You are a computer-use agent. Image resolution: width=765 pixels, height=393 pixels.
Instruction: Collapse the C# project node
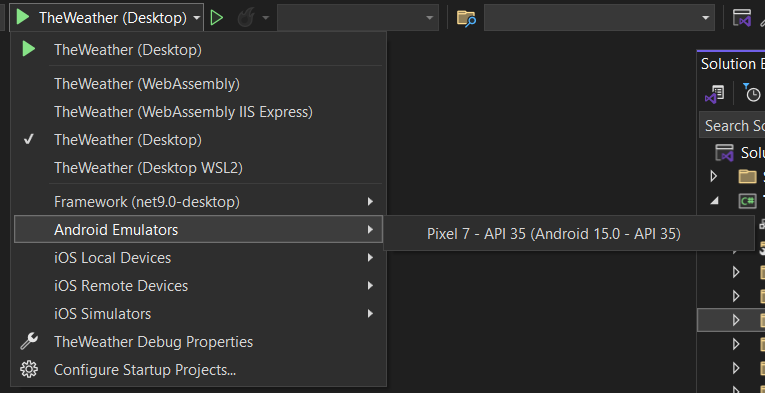click(714, 200)
